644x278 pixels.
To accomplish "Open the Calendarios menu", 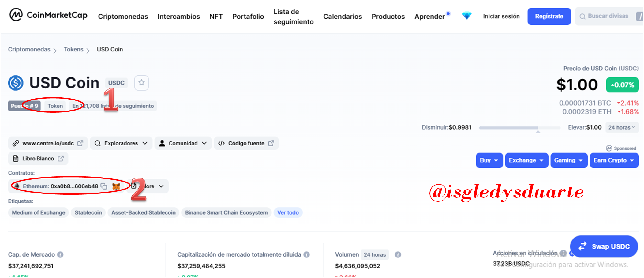I will pyautogui.click(x=343, y=17).
